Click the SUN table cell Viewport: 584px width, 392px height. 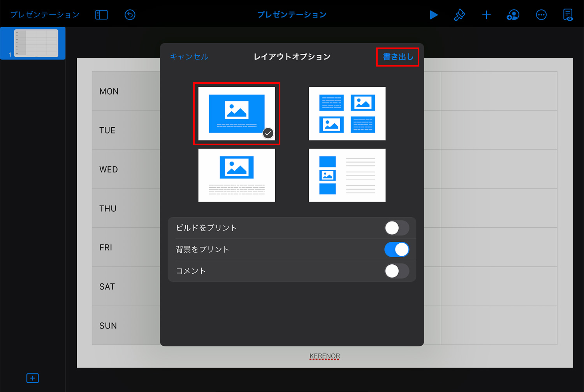pyautogui.click(x=126, y=325)
